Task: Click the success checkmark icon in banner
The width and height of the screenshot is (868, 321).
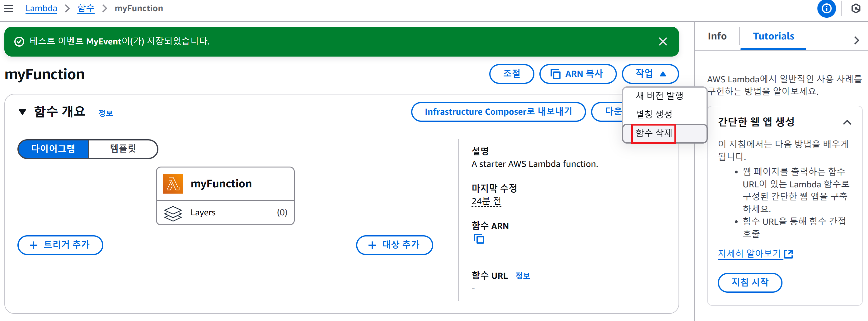Action: tap(19, 41)
